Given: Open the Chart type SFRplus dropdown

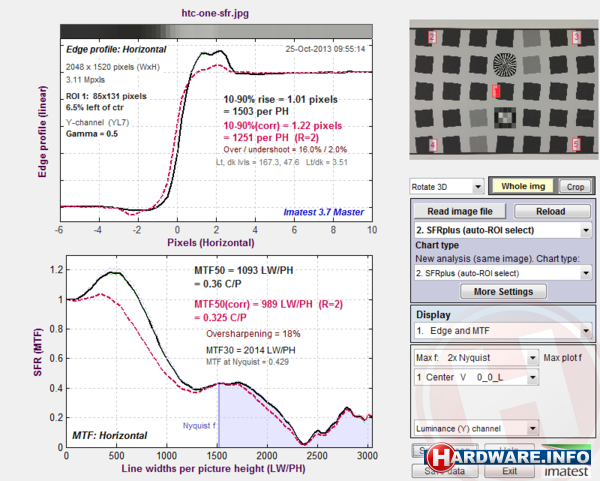Looking at the screenshot, I should click(503, 273).
